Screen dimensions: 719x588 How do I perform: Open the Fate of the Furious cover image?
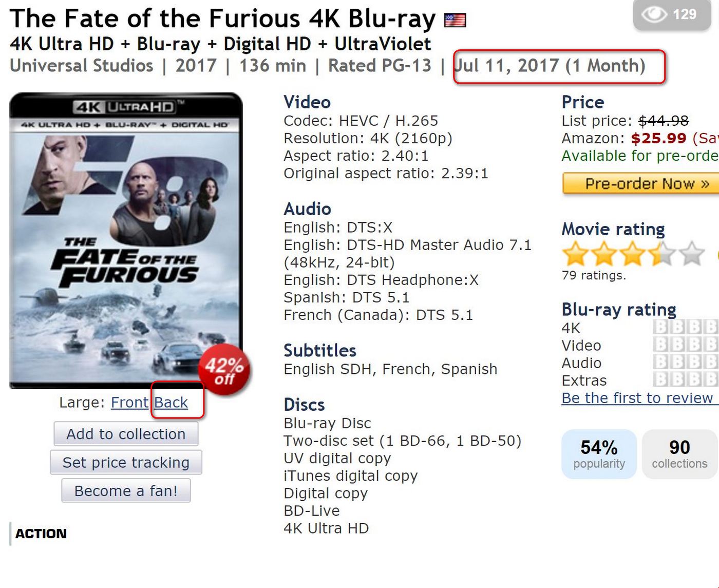tap(126, 240)
